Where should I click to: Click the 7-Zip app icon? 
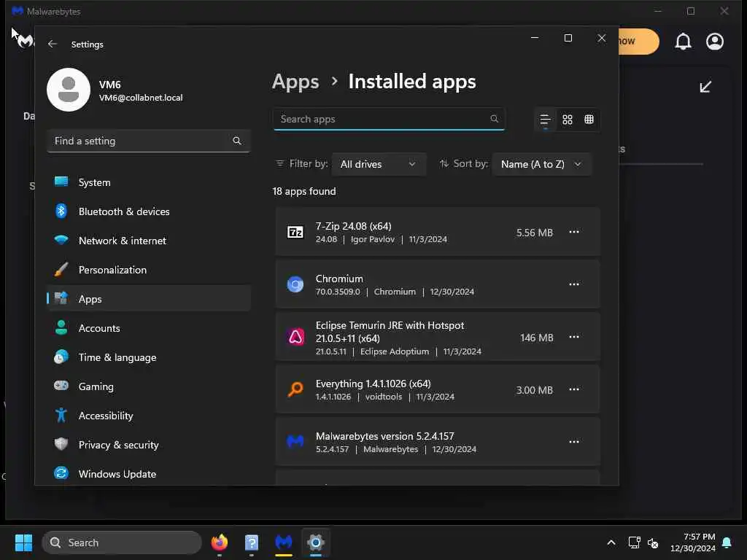295,232
